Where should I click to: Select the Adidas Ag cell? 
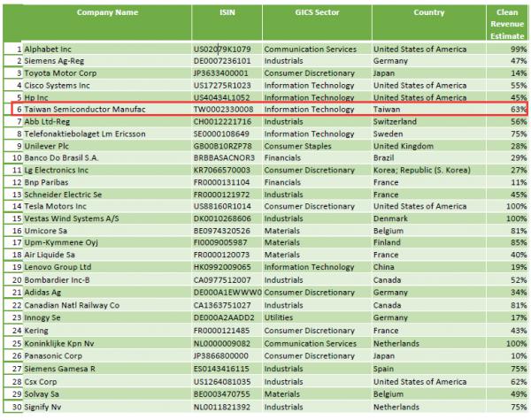click(x=107, y=292)
